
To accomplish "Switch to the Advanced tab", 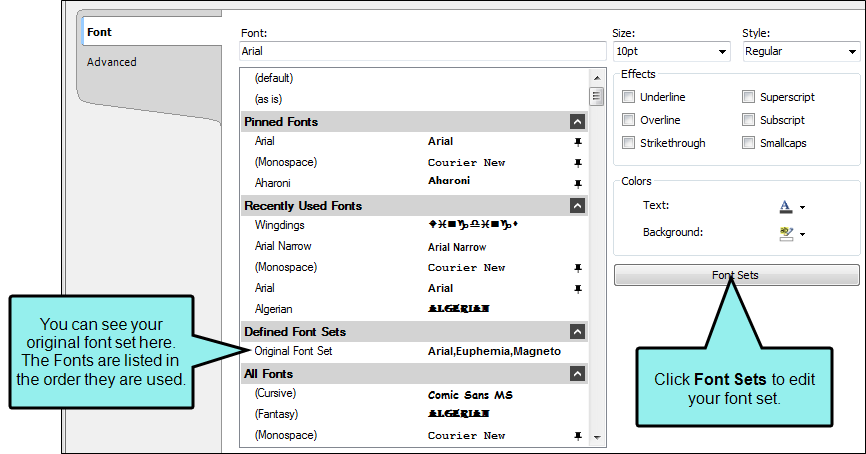I will pos(112,62).
